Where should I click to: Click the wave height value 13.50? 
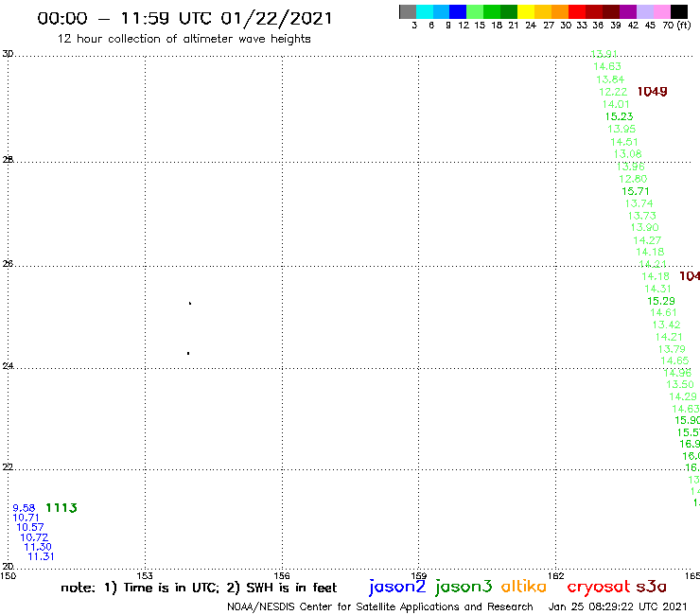point(680,384)
